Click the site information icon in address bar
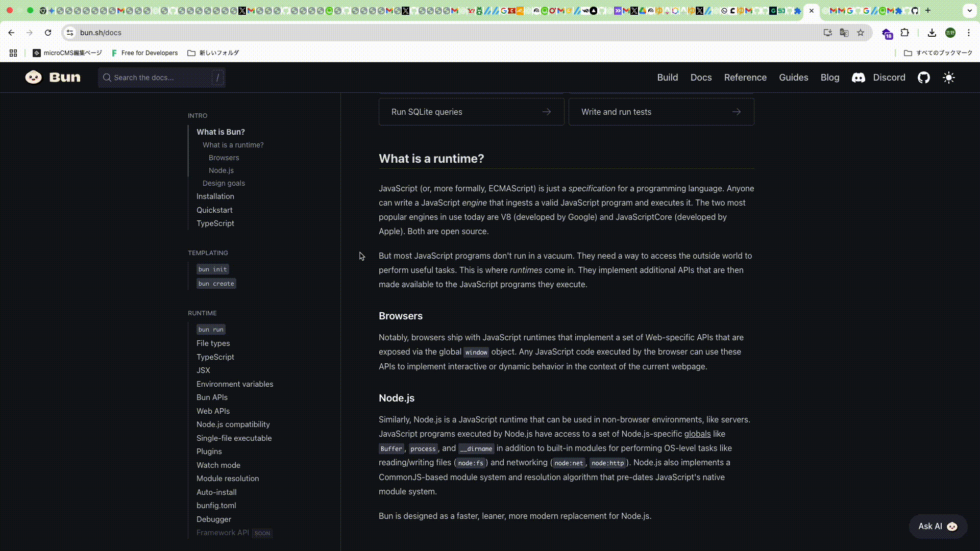 pos(70,33)
